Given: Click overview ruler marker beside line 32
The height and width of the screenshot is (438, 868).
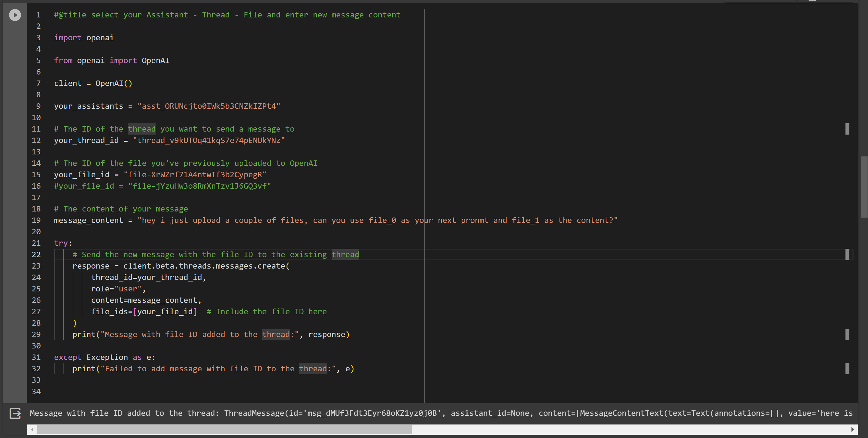Looking at the screenshot, I should pyautogui.click(x=847, y=369).
